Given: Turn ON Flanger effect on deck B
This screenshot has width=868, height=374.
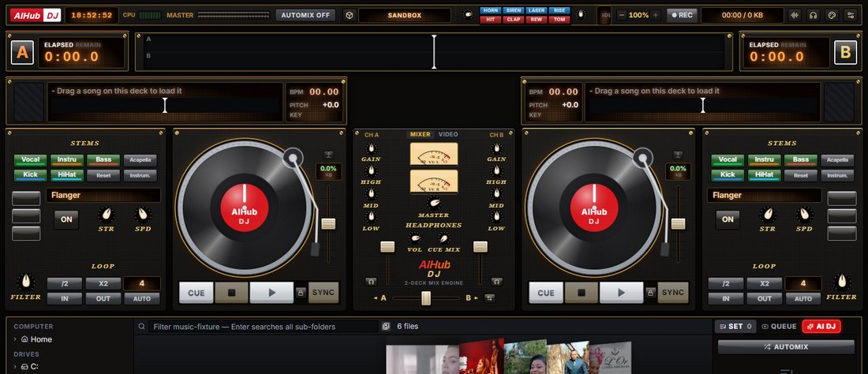Looking at the screenshot, I should click(728, 219).
